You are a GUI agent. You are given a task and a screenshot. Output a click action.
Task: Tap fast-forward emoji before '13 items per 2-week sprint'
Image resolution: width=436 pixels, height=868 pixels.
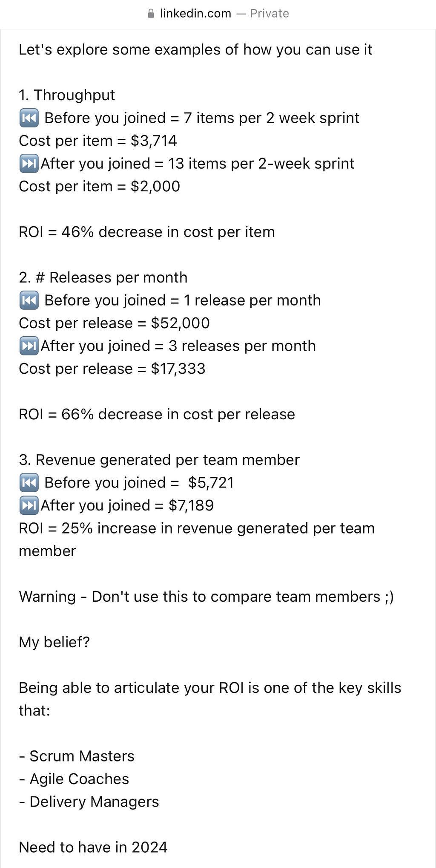click(29, 164)
